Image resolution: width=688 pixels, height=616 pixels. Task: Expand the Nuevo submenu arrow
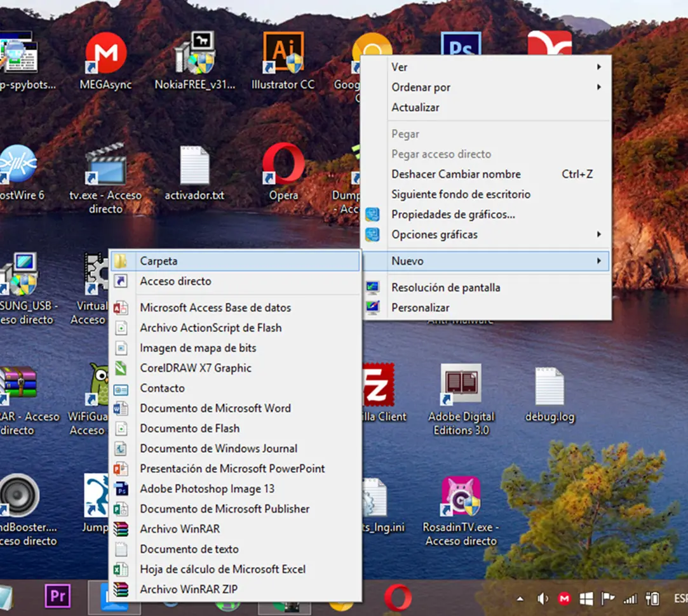[x=599, y=261]
